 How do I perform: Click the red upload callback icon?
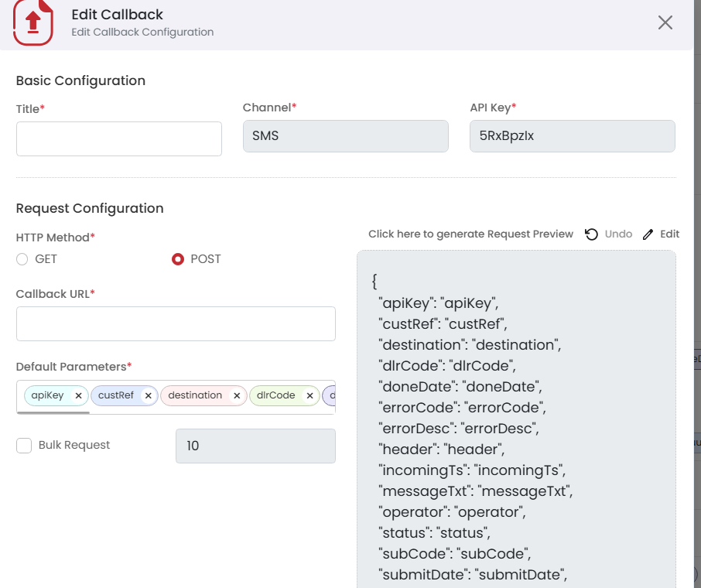tap(33, 22)
